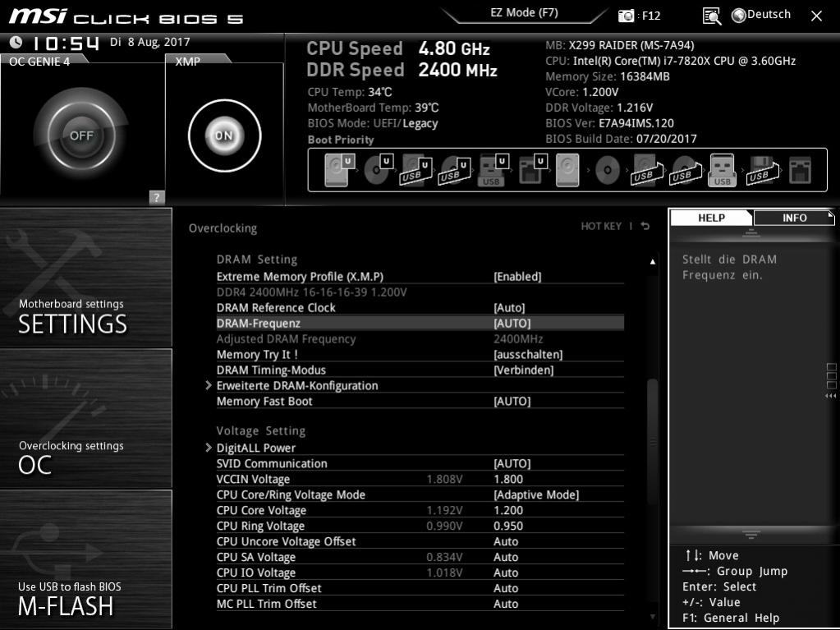The image size is (840, 630).
Task: Select the Extreme Memory Profile (X.M.P) label
Action: click(x=300, y=277)
